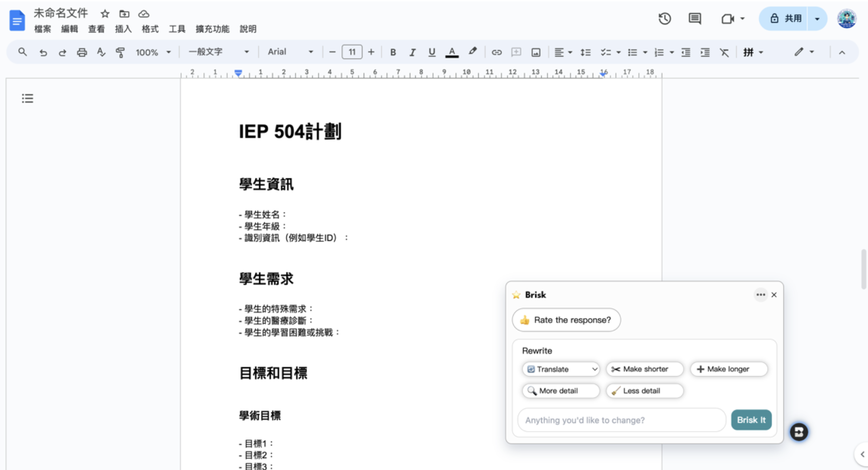Image resolution: width=868 pixels, height=470 pixels.
Task: Click the Brisk It button
Action: pos(751,420)
